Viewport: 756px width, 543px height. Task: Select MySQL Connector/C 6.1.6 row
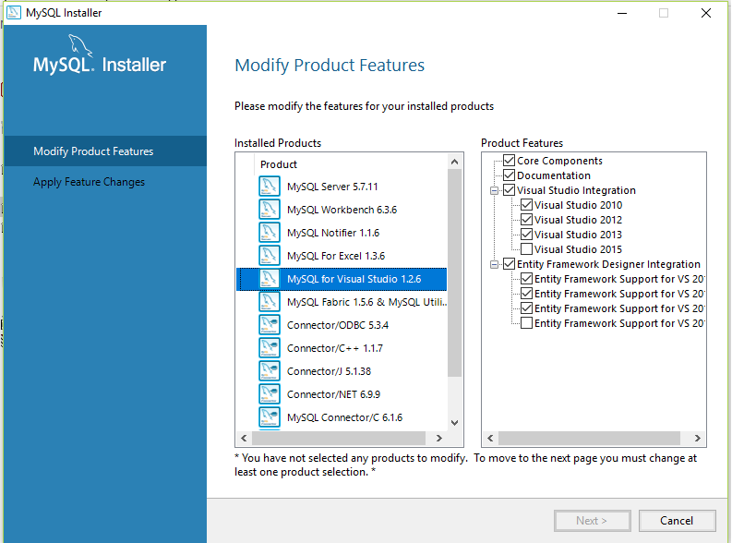[342, 417]
